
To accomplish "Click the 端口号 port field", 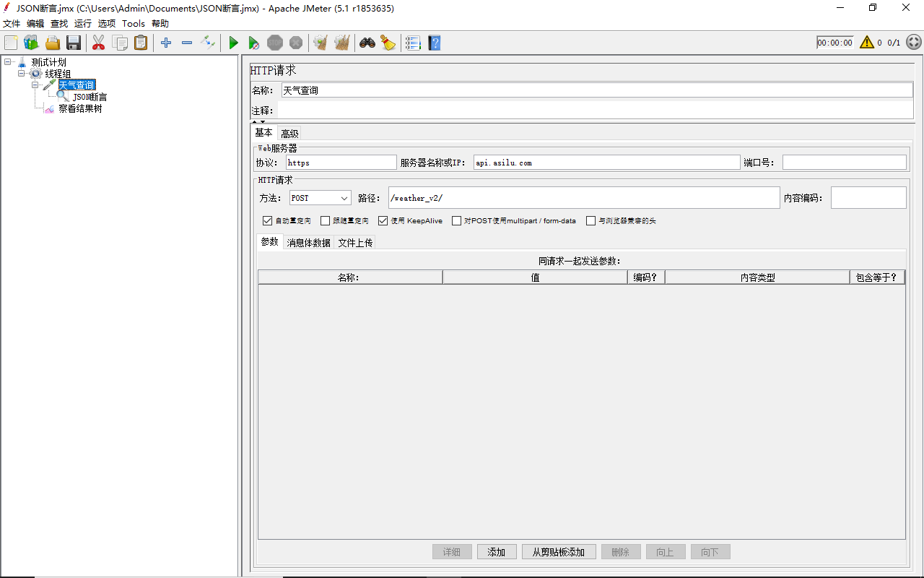I will [845, 163].
